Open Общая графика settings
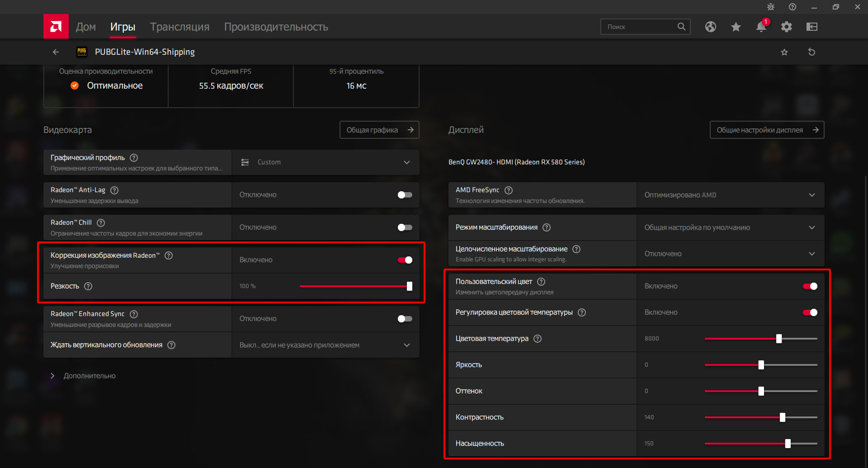The height and width of the screenshot is (468, 868). 379,130
